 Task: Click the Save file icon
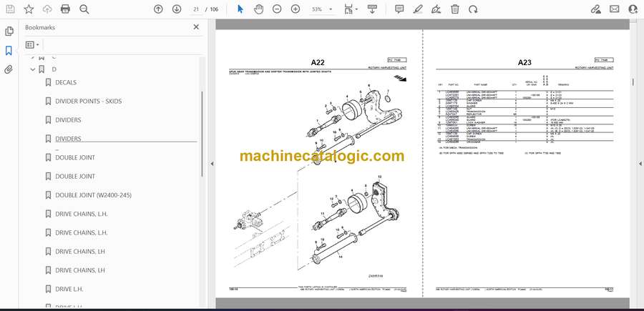[x=10, y=9]
